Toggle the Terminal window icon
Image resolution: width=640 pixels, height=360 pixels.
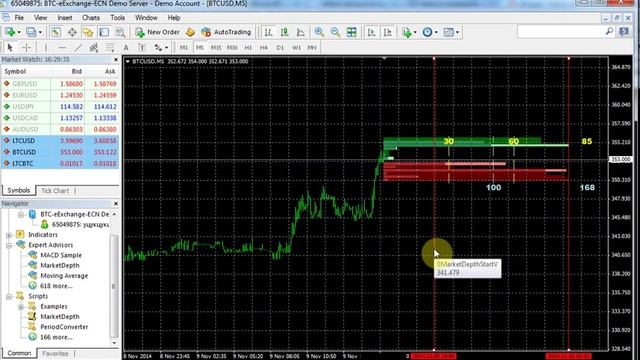coord(104,32)
